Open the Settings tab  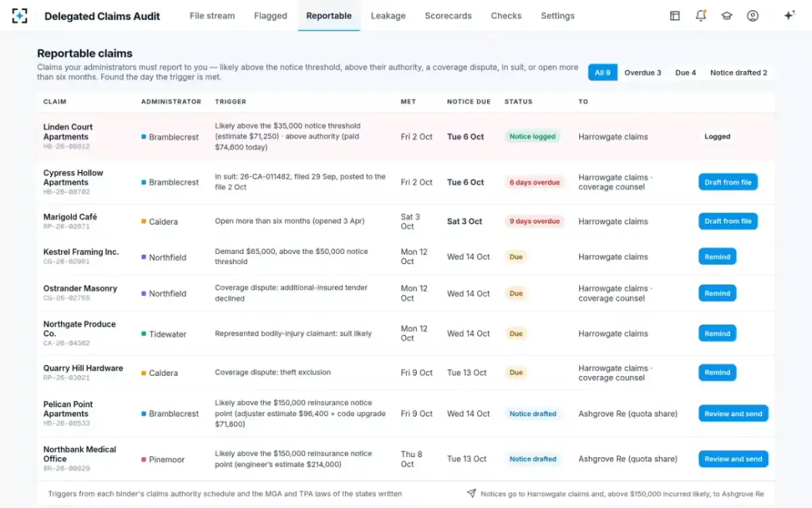coord(558,16)
